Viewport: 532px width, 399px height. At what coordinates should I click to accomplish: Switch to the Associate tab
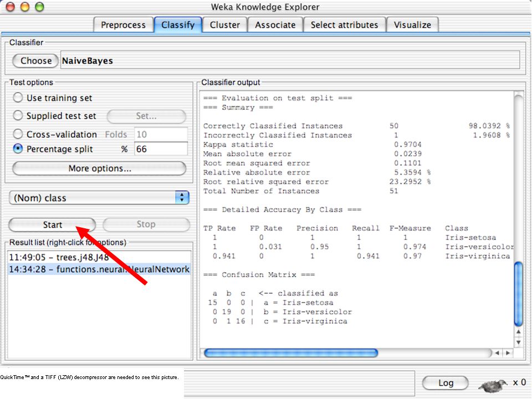click(x=275, y=25)
